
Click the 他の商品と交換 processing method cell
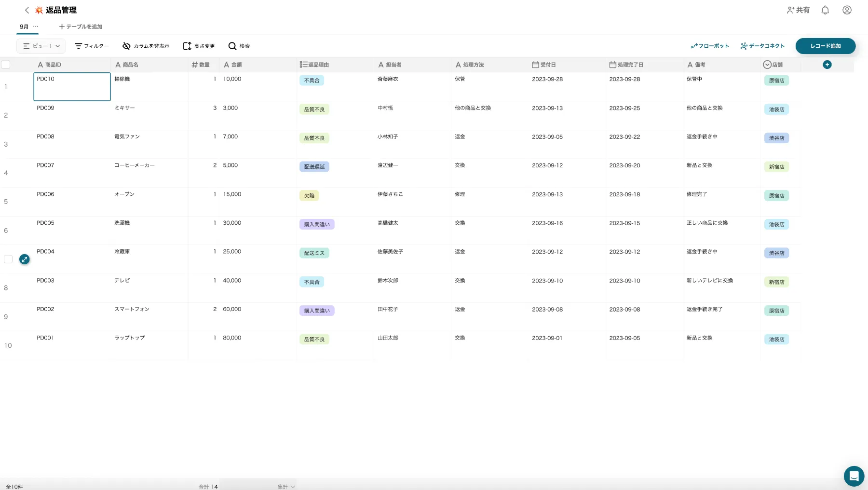(489, 115)
